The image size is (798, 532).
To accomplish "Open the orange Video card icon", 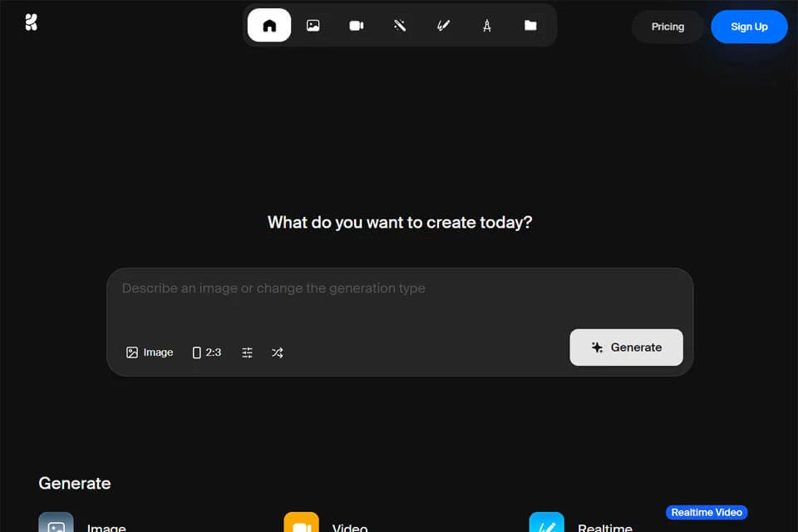I will 301,523.
